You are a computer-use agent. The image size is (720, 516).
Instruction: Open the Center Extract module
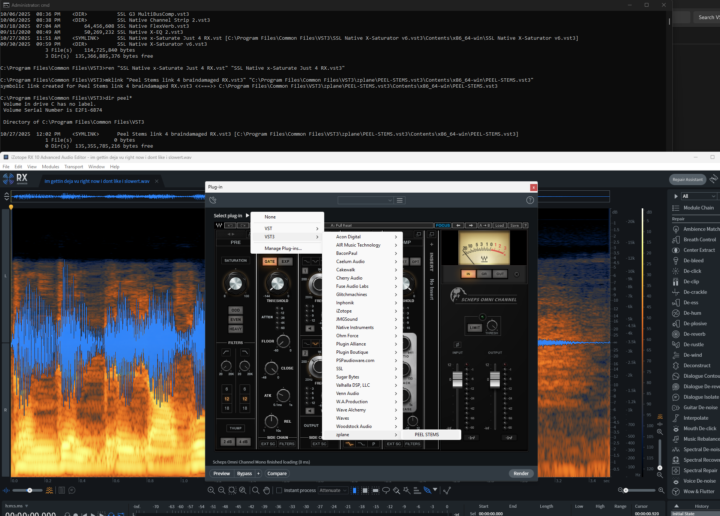[x=695, y=250]
